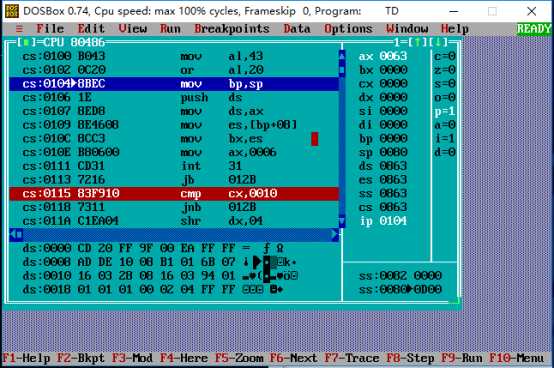
Task: Toggle the interrupt flag i=1
Action: click(445, 138)
